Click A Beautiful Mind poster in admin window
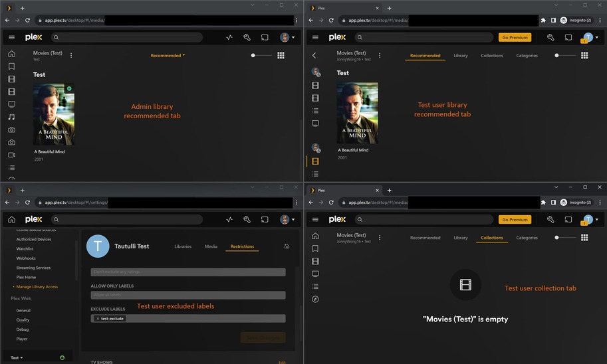This screenshot has height=364, width=607. (54, 114)
